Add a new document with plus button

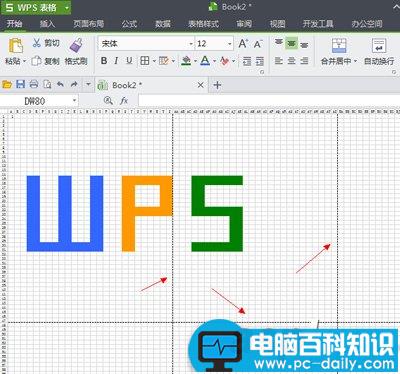217,85
